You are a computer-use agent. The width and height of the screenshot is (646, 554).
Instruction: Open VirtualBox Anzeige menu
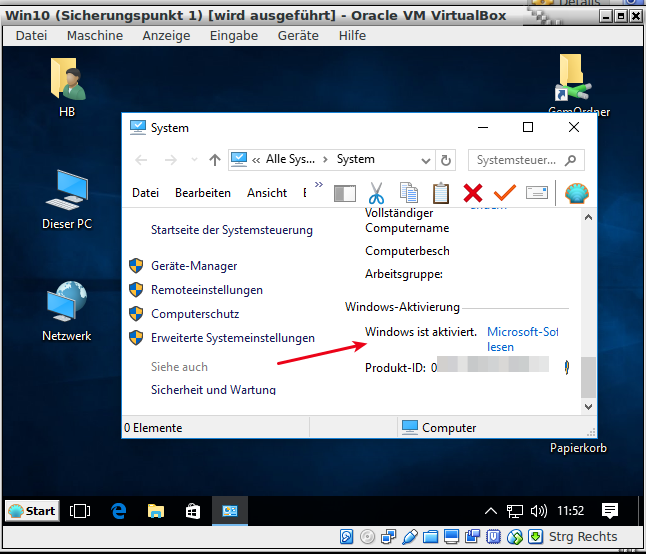coord(166,36)
